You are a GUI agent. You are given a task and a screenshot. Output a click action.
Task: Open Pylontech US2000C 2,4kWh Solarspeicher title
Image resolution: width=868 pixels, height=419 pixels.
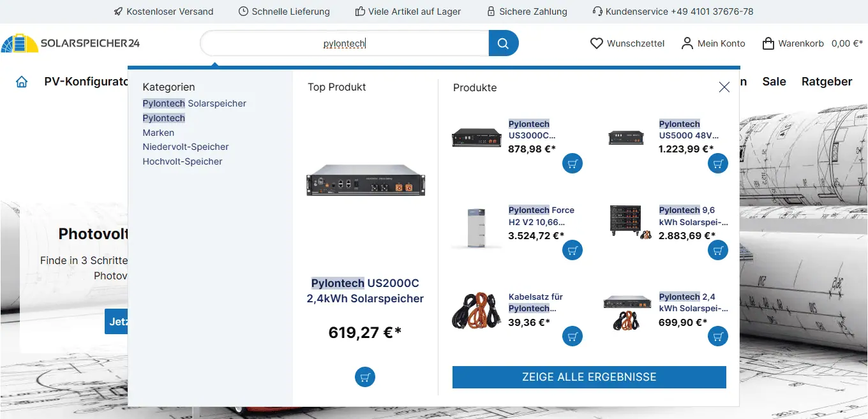click(366, 291)
